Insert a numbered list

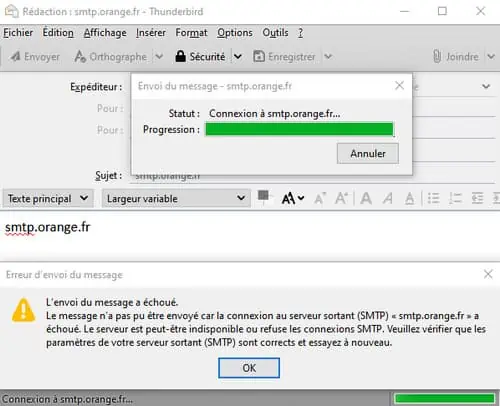click(x=455, y=198)
